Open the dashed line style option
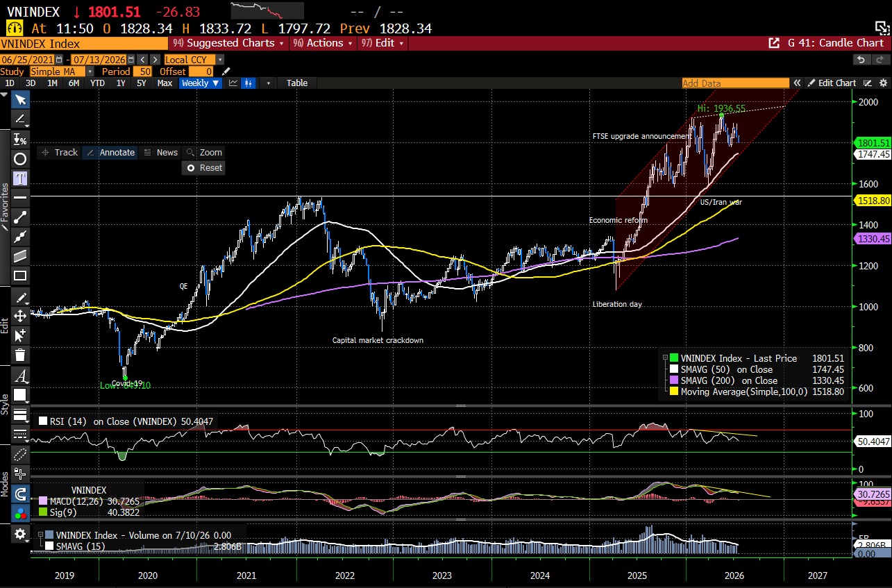The image size is (892, 588). [20, 435]
